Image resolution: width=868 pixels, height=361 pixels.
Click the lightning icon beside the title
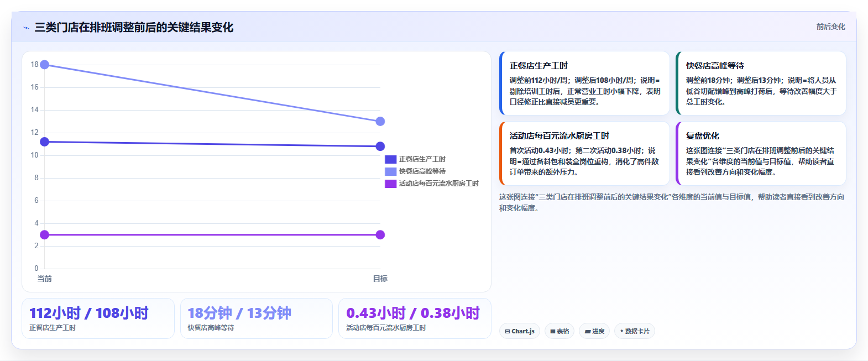click(27, 28)
